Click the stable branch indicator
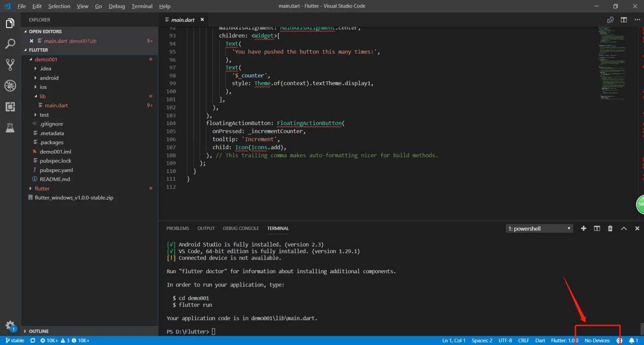This screenshot has height=345, width=644. point(15,340)
